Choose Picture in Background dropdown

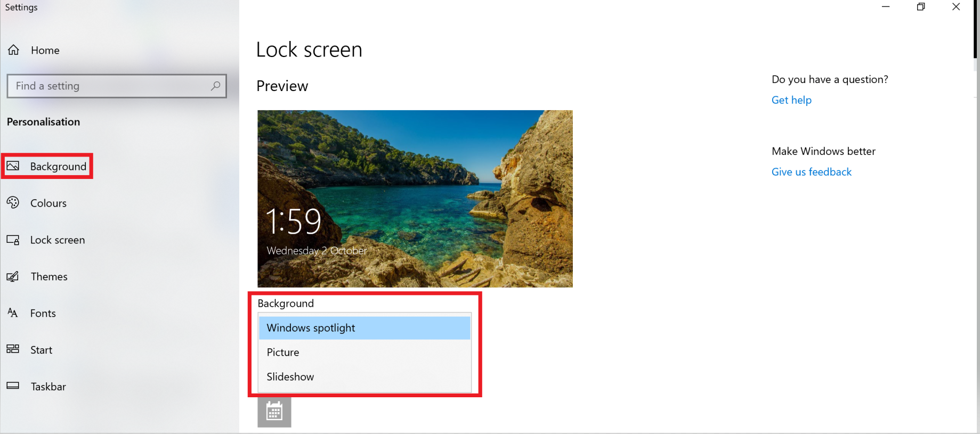click(x=365, y=352)
